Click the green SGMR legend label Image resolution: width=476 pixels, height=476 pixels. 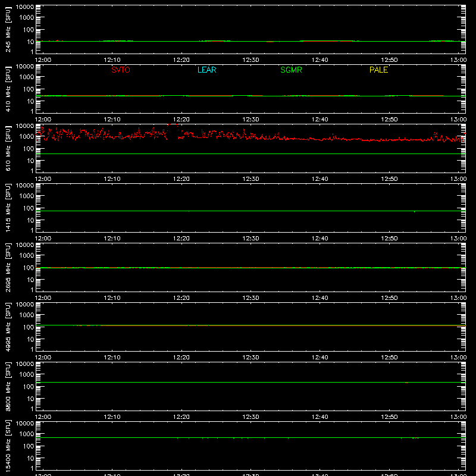pos(291,70)
